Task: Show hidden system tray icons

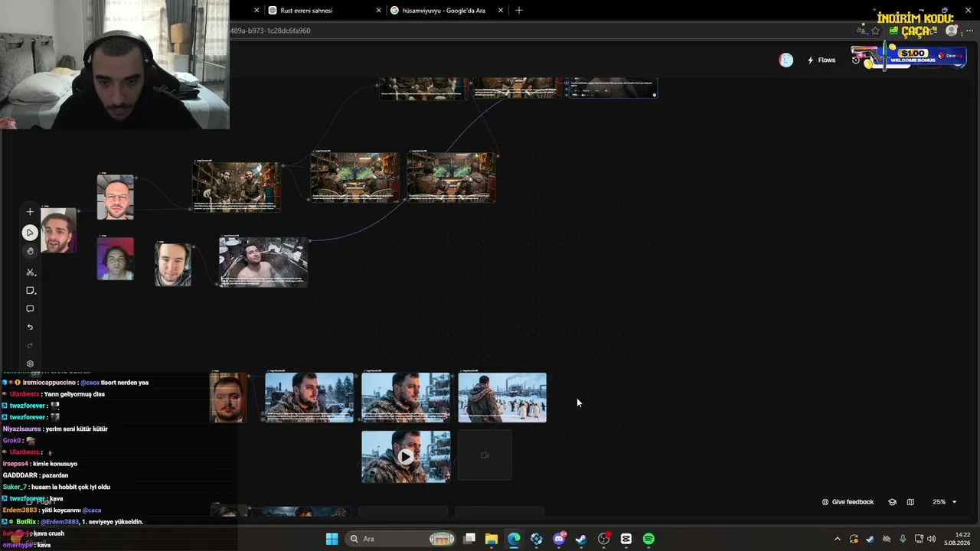Action: (837, 539)
